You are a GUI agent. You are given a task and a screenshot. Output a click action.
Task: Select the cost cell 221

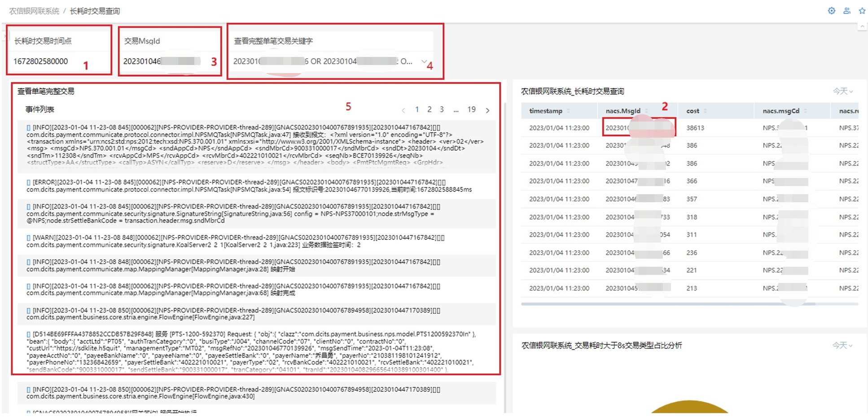pos(692,270)
